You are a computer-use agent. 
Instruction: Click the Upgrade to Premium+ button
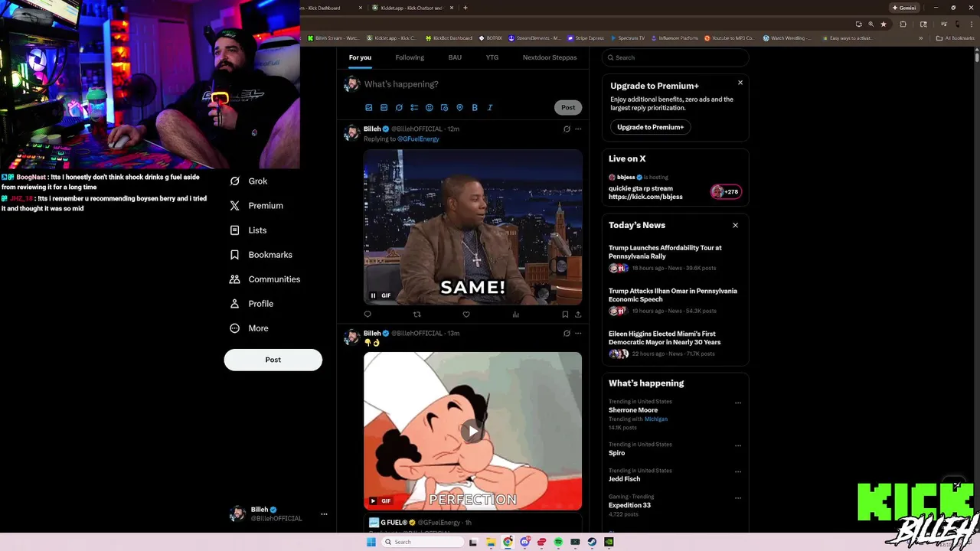[x=651, y=127]
